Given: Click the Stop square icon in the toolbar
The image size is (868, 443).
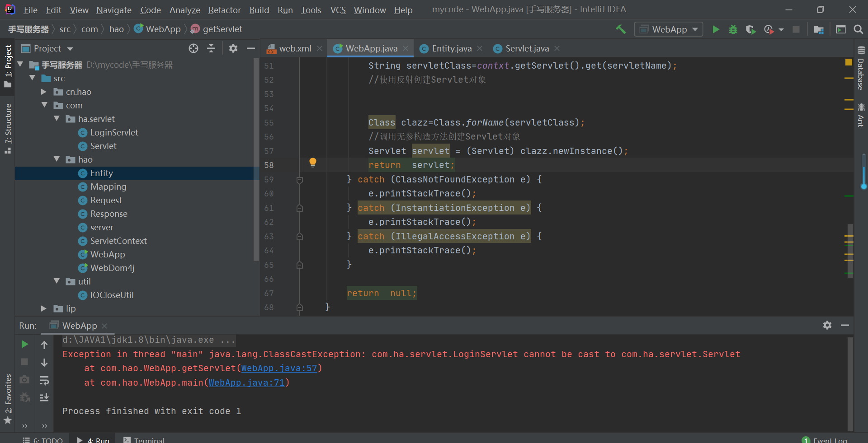Looking at the screenshot, I should (796, 29).
